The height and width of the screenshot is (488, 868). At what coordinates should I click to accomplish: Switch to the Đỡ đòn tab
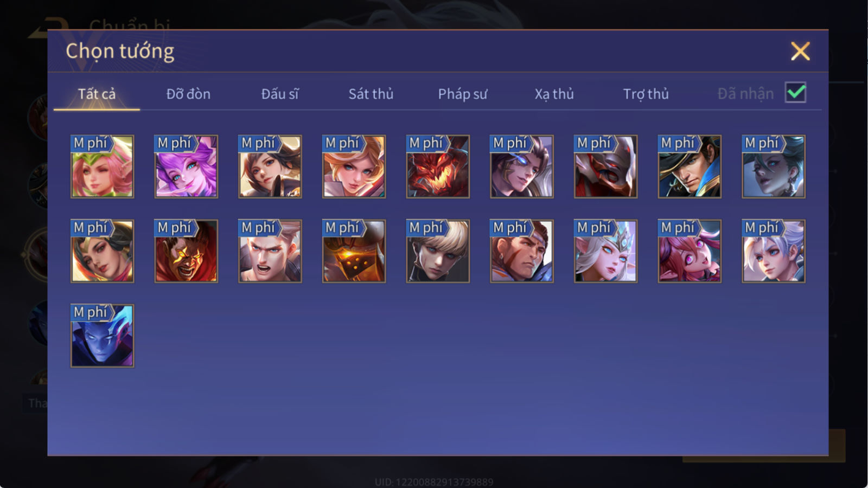click(188, 94)
